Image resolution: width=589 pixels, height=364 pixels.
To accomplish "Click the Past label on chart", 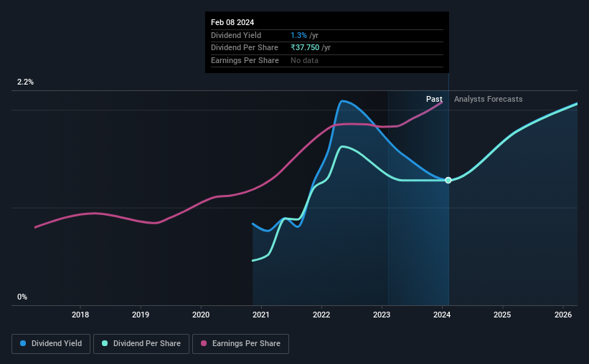I will pyautogui.click(x=434, y=99).
